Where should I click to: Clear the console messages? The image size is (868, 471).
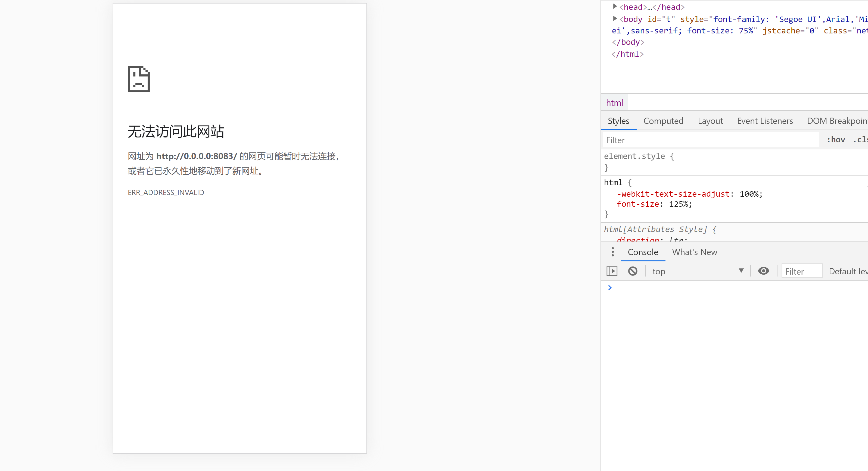point(633,271)
